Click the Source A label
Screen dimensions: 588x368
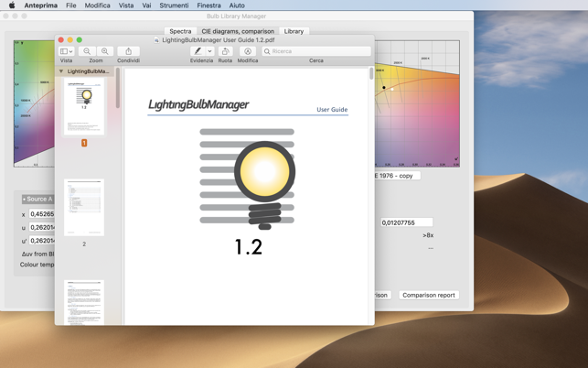coord(37,199)
